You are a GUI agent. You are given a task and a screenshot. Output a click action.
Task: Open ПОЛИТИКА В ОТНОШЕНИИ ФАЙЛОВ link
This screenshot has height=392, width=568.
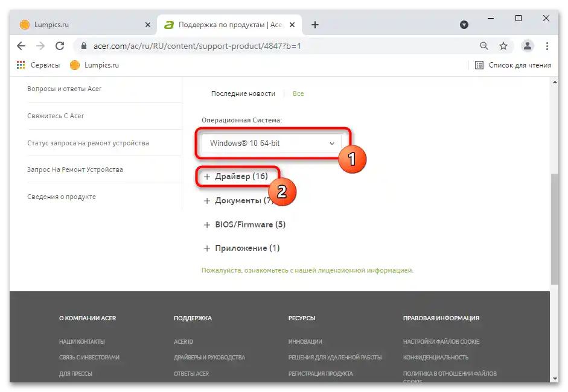pyautogui.click(x=450, y=373)
